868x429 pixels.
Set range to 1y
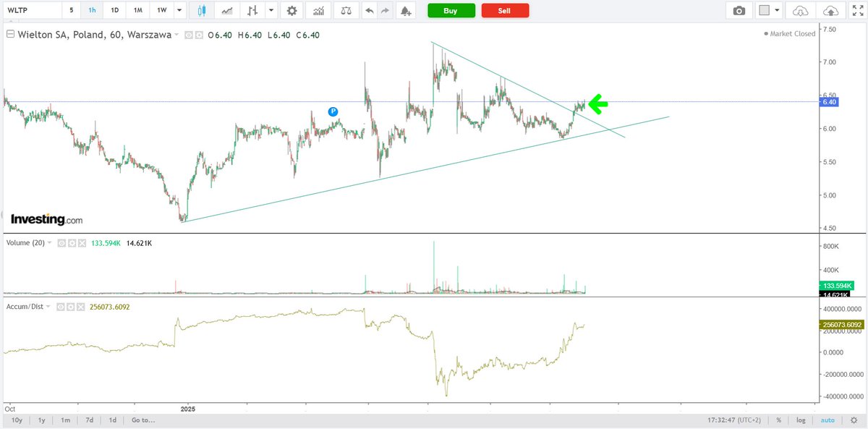43,420
